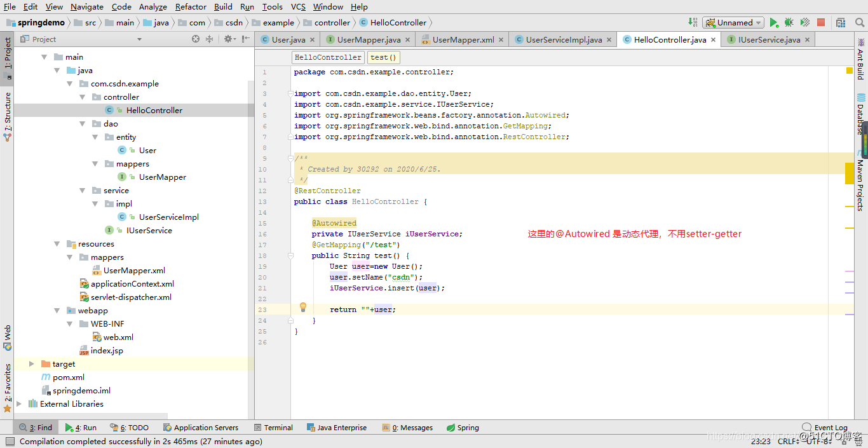Expand the target folder node
Viewport: 868px width, 448px height.
click(31, 364)
